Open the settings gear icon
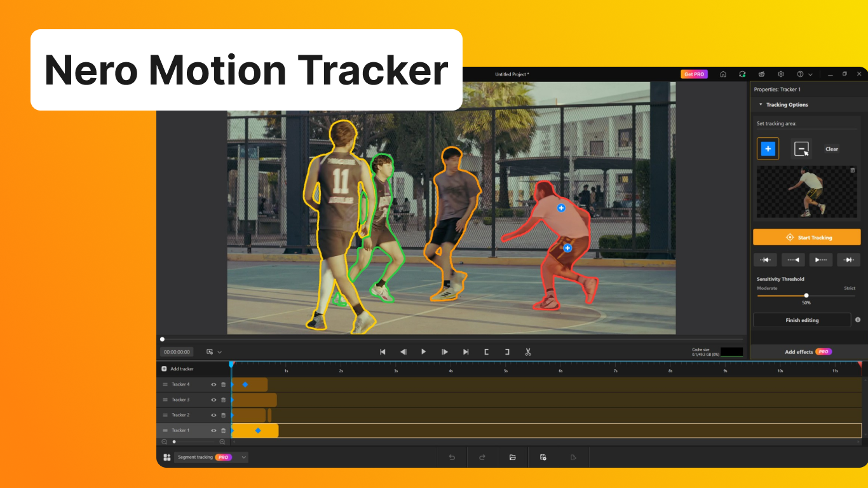 click(781, 74)
